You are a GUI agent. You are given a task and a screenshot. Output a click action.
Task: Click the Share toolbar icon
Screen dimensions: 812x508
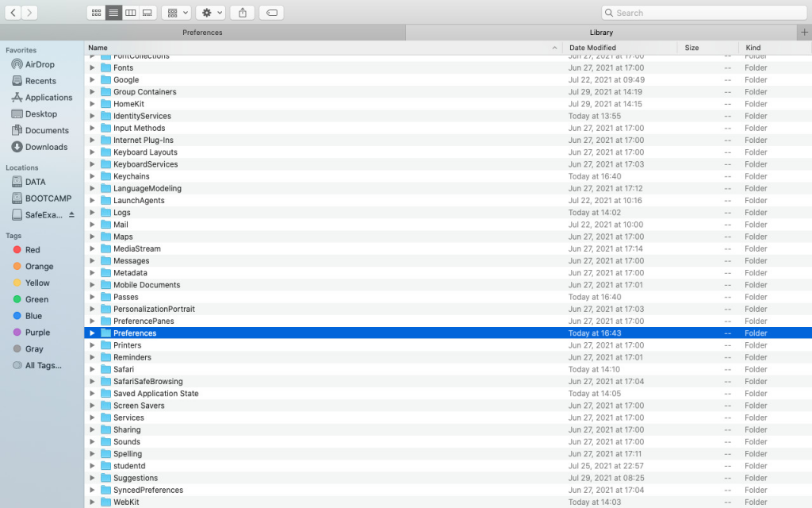pos(243,13)
